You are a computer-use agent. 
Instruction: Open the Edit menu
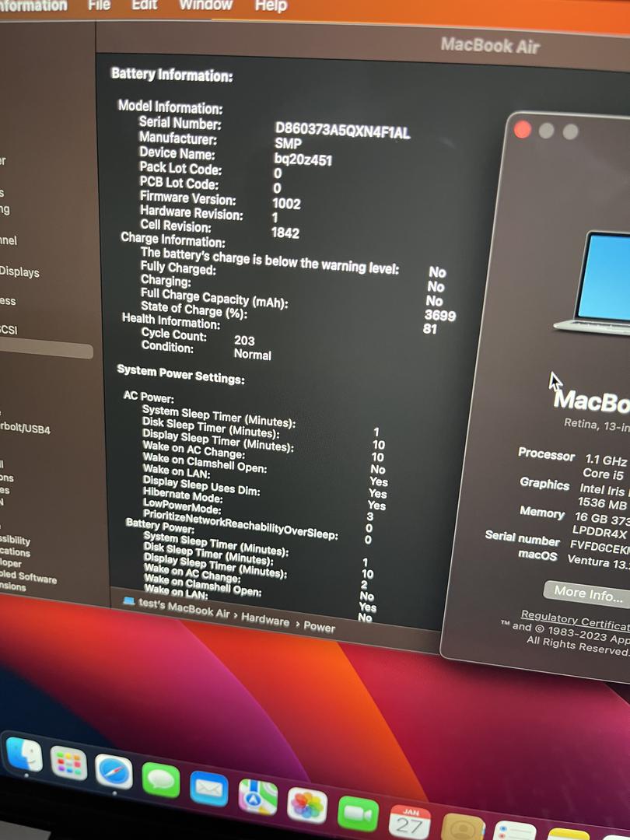(x=145, y=5)
